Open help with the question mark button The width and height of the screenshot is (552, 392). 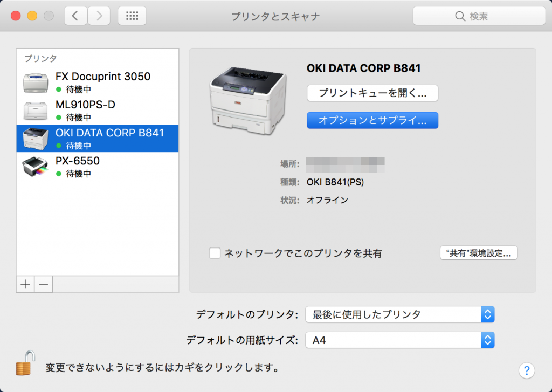tap(526, 370)
